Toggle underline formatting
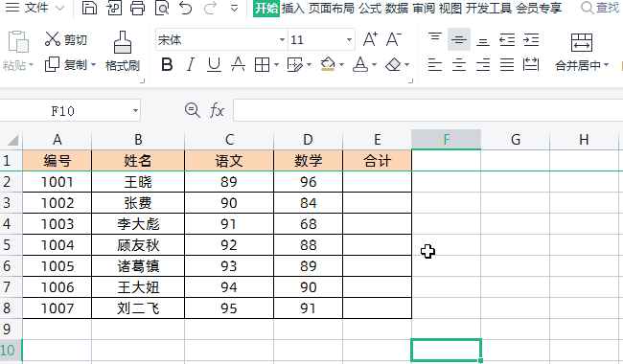This screenshot has height=364, width=623. (214, 64)
